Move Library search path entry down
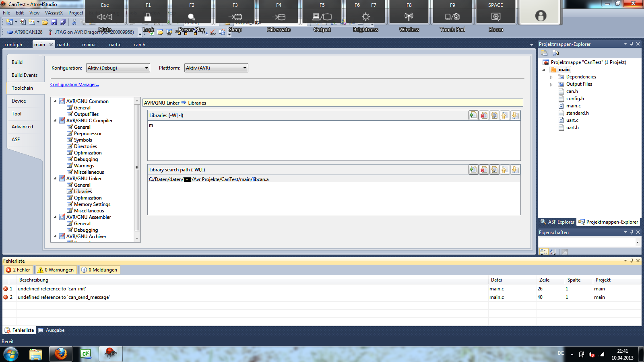Screen dimensions: 644x362 [515, 170]
